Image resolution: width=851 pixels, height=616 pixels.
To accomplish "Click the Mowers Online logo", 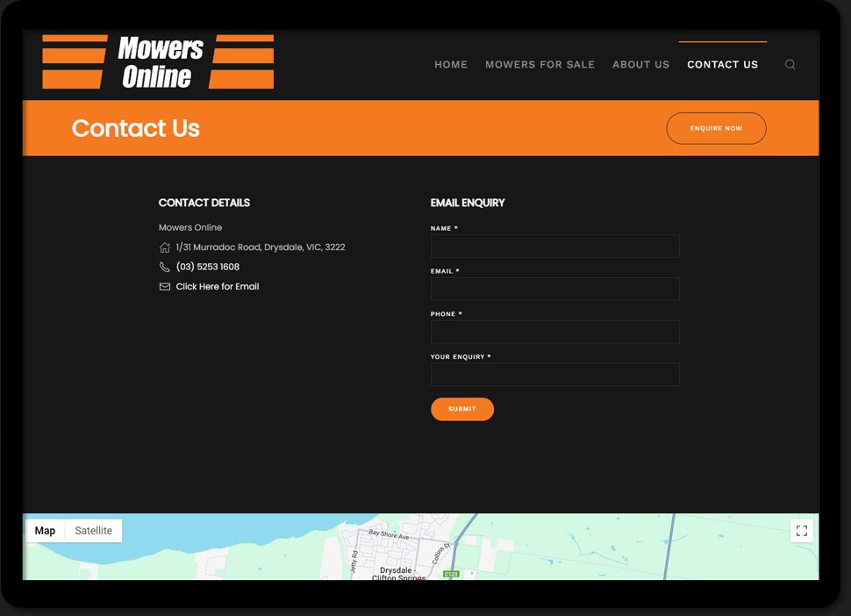I will click(x=158, y=62).
